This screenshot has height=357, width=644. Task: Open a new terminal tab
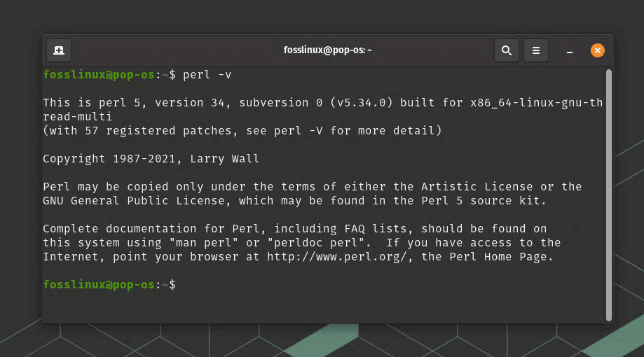(x=59, y=50)
